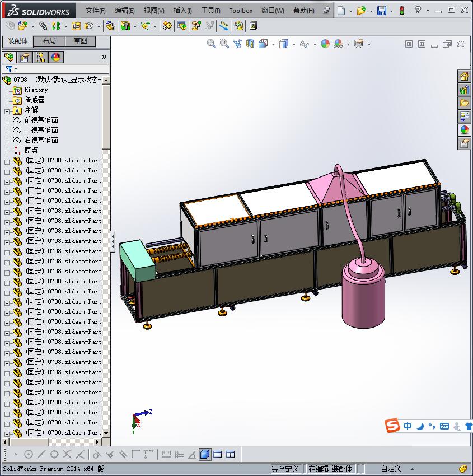Click the Bill of Materials icon
Image resolution: width=473 pixels, height=476 pixels.
[182, 26]
